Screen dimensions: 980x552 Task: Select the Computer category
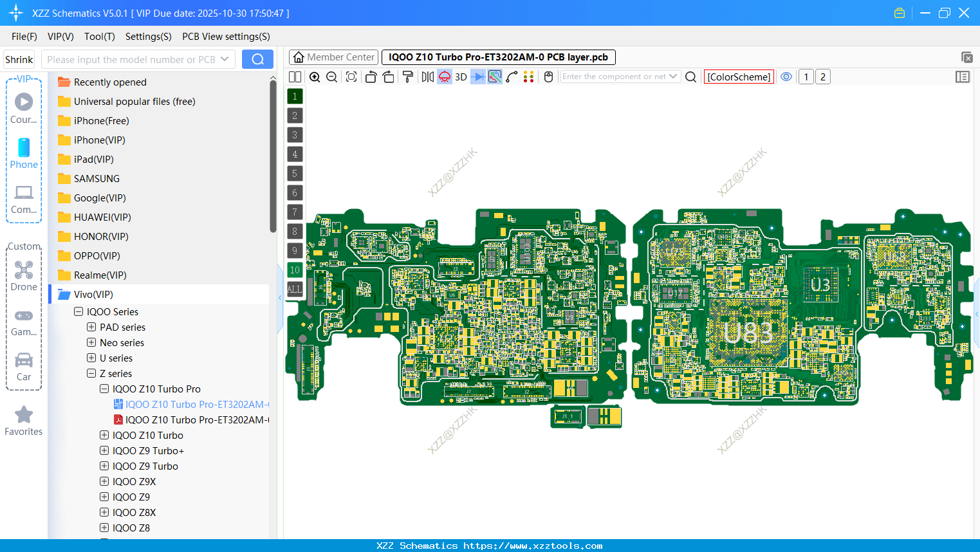point(24,199)
